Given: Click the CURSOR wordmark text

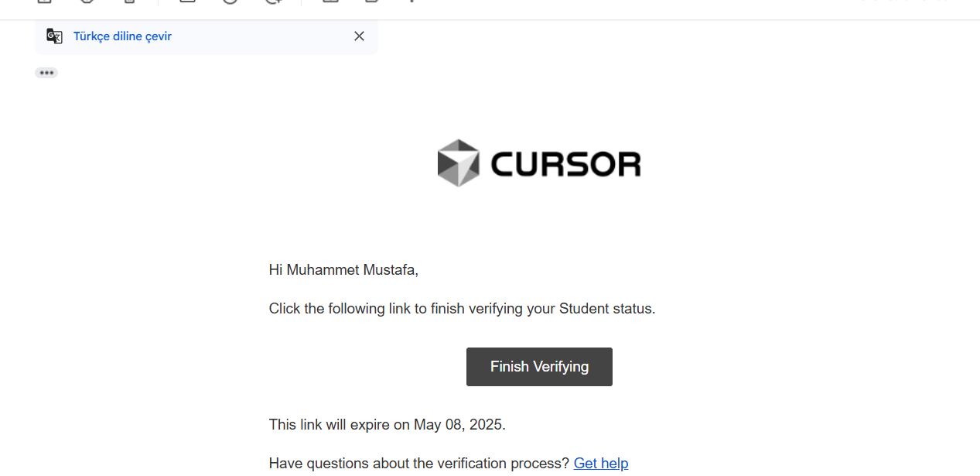Looking at the screenshot, I should tap(565, 164).
